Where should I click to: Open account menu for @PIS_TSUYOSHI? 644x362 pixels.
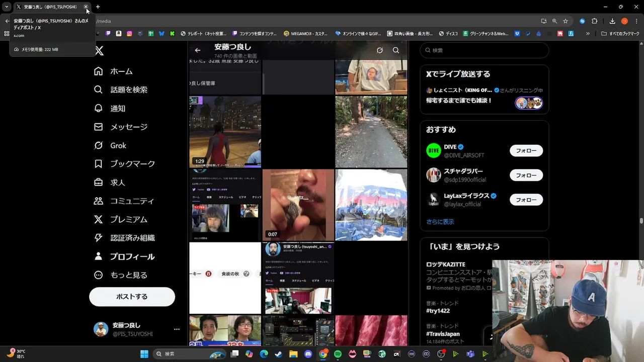click(x=137, y=329)
